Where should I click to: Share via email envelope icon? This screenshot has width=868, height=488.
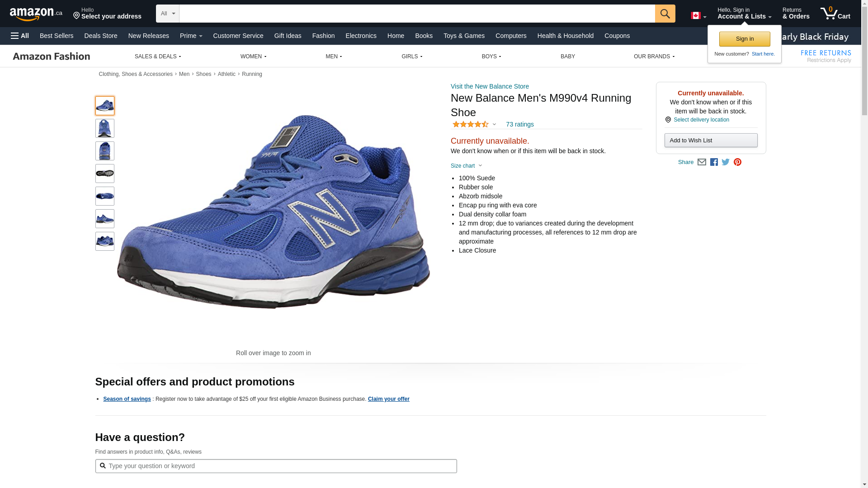(702, 162)
